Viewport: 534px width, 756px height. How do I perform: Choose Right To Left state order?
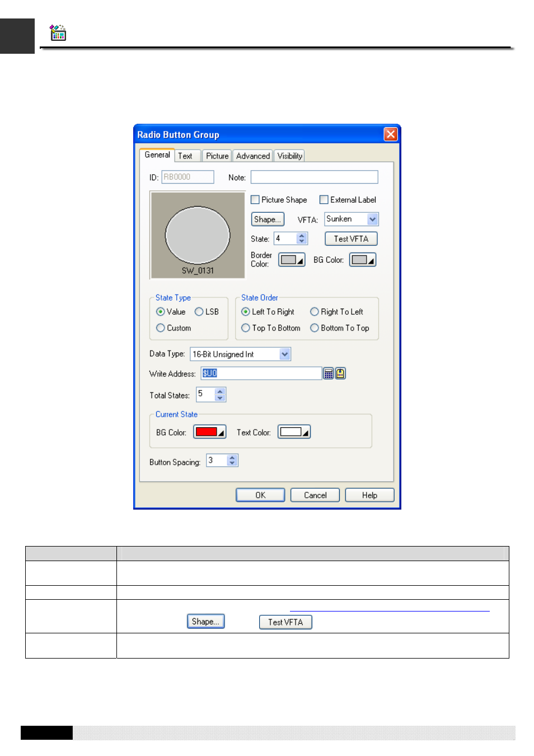point(315,312)
